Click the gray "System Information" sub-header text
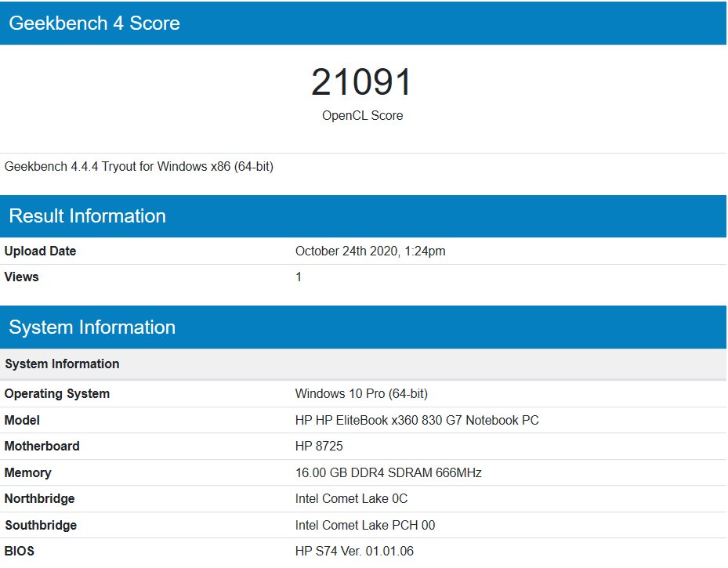 pos(62,364)
